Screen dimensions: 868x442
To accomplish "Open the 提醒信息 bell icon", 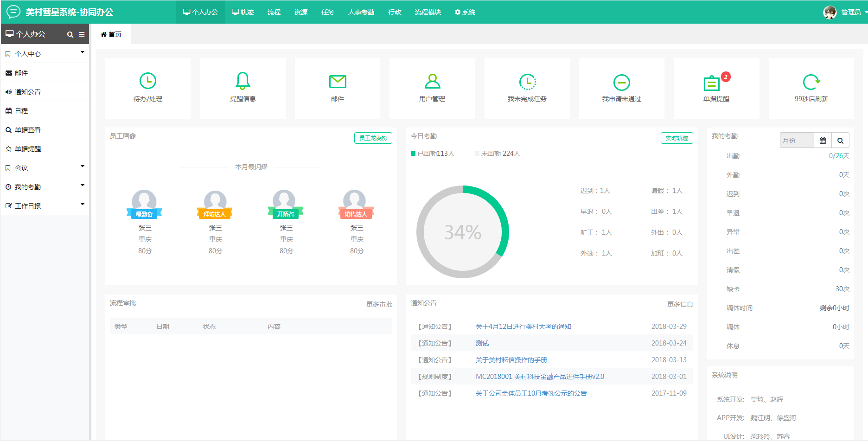I will tap(243, 81).
